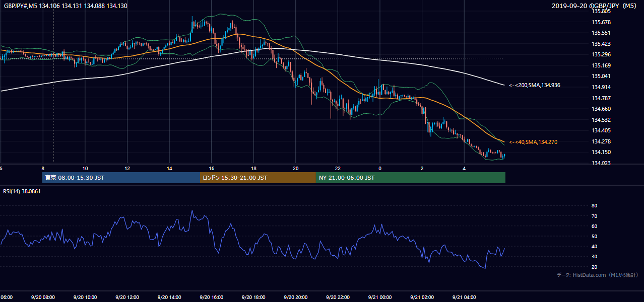Viewport: 644px width, 302px height.
Task: Select the NY 21:00-06:00 JST session bar
Action: click(411, 178)
